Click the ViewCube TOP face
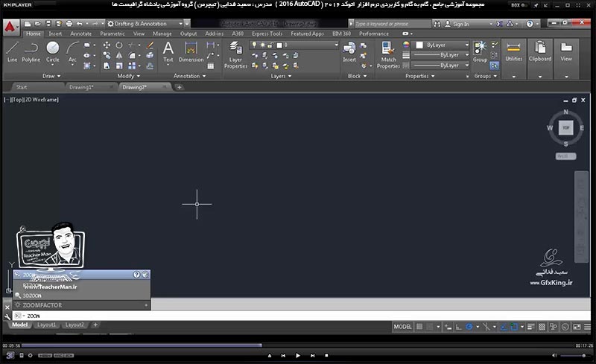The image size is (596, 364). 565,128
